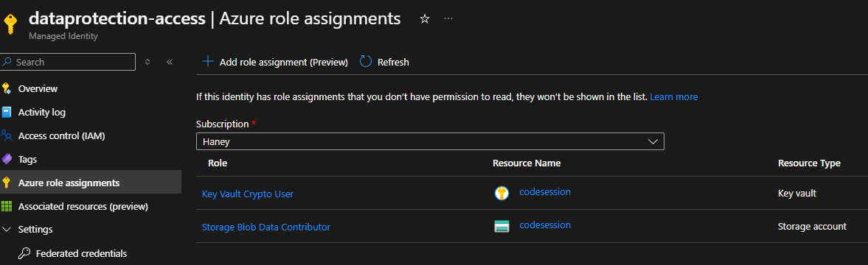Collapse the sidebar with double chevron
This screenshot has height=265, width=868.
[x=170, y=62]
